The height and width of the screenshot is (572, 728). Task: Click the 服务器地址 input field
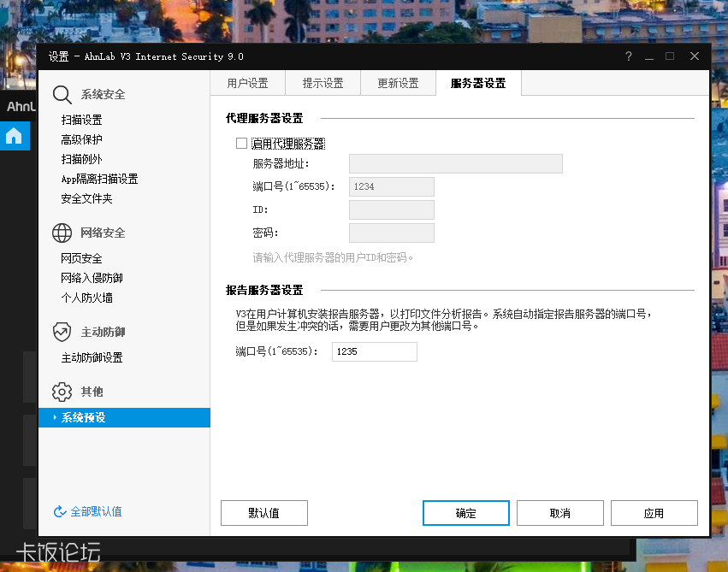(455, 163)
